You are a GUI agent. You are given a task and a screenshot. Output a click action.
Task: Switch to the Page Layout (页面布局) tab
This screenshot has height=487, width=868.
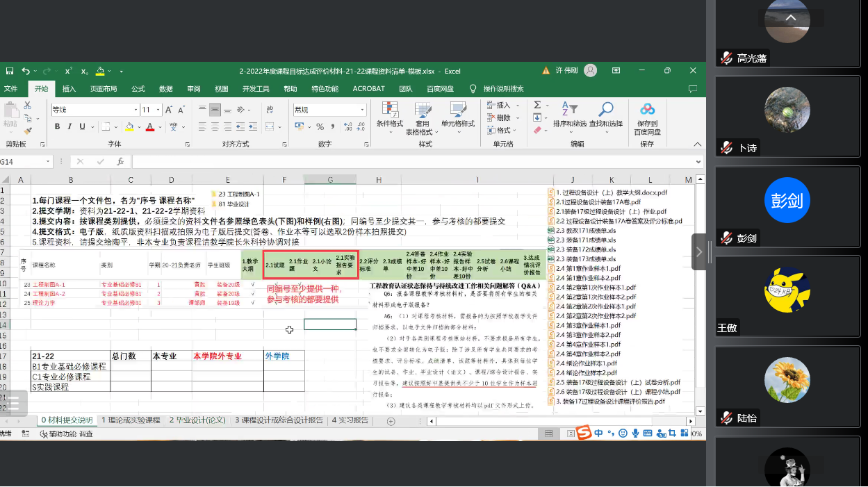pyautogui.click(x=103, y=89)
